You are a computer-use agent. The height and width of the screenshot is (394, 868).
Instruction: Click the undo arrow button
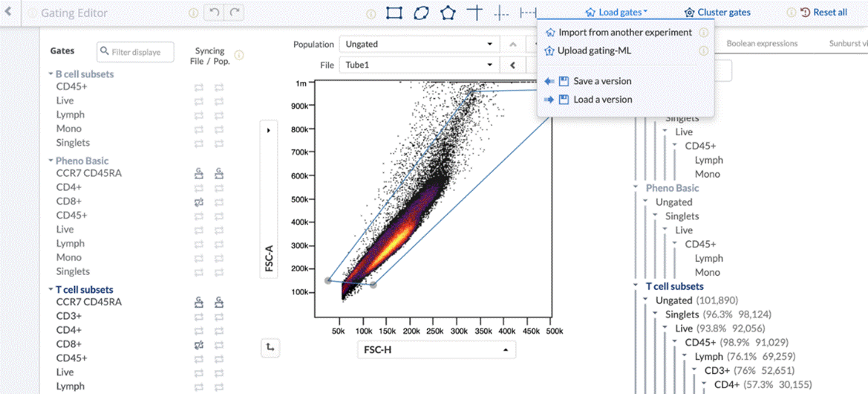click(x=214, y=13)
